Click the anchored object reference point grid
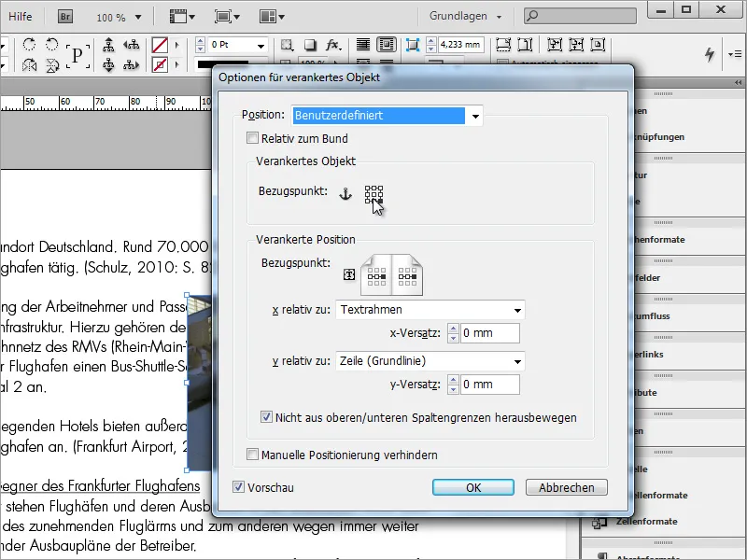 coord(374,195)
